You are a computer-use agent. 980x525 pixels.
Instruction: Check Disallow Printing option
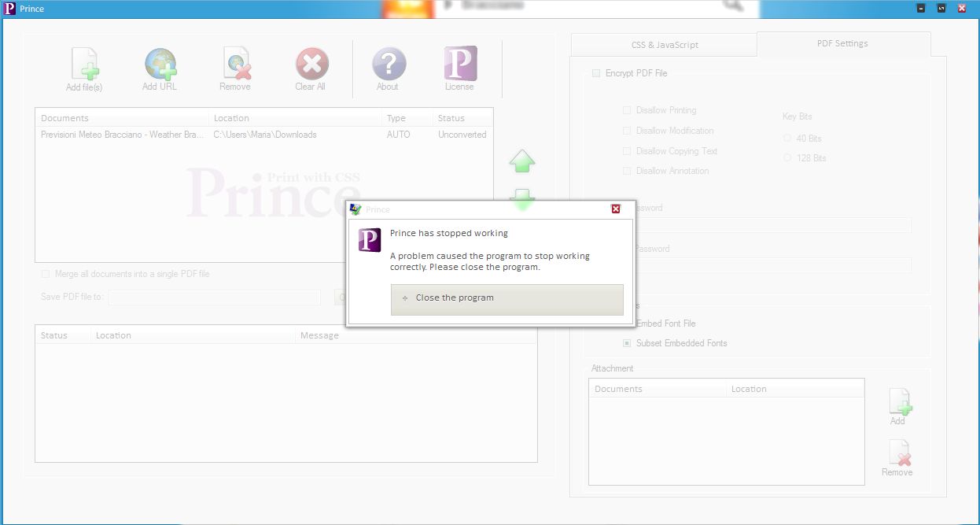pos(627,110)
